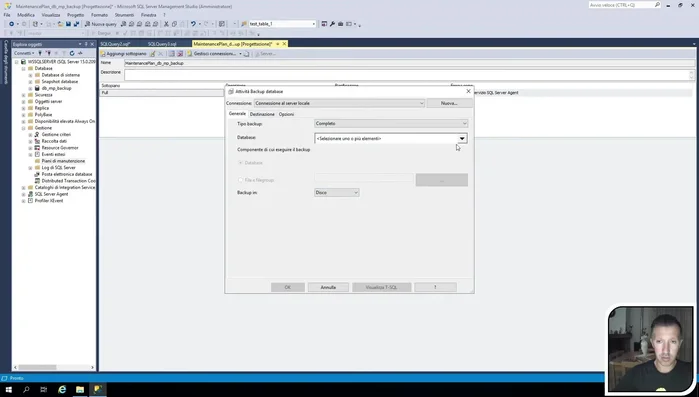This screenshot has height=397, width=699.
Task: Select the Full sottopiano row
Action: coord(161,93)
